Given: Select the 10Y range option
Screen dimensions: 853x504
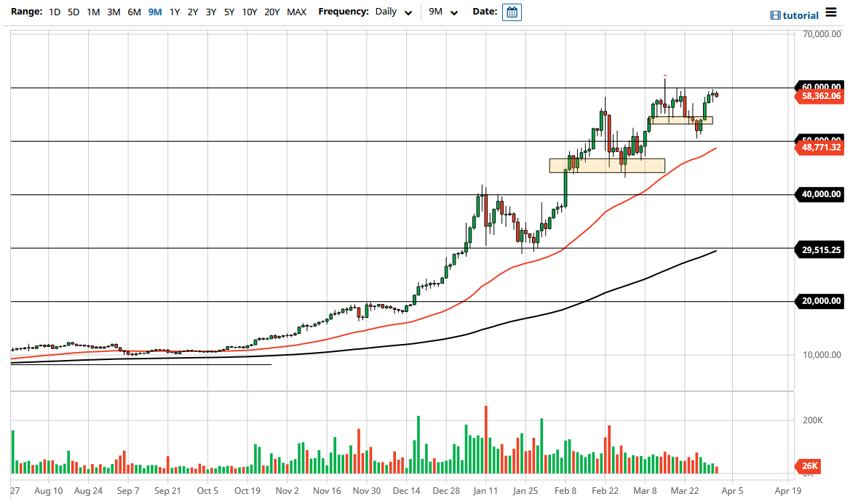Looking at the screenshot, I should pyautogui.click(x=250, y=12).
